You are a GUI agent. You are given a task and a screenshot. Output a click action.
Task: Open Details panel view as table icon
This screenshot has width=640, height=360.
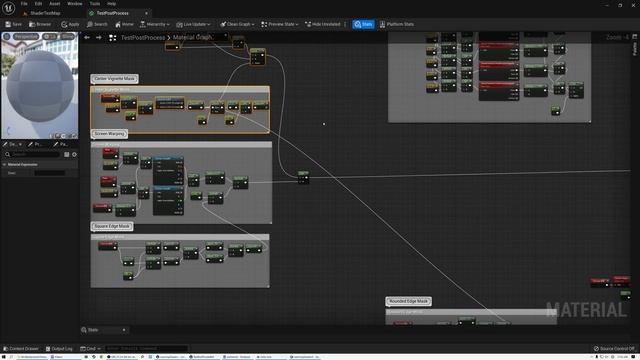(x=67, y=154)
